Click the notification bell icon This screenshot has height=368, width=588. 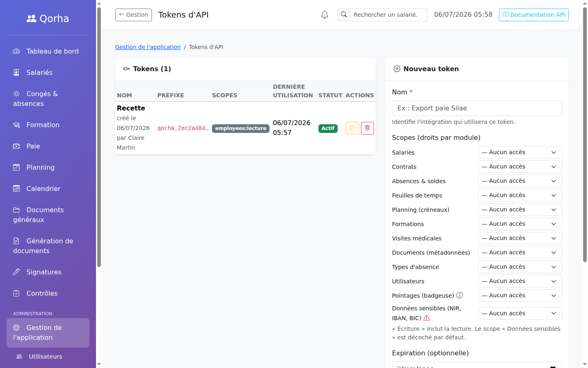click(x=325, y=15)
